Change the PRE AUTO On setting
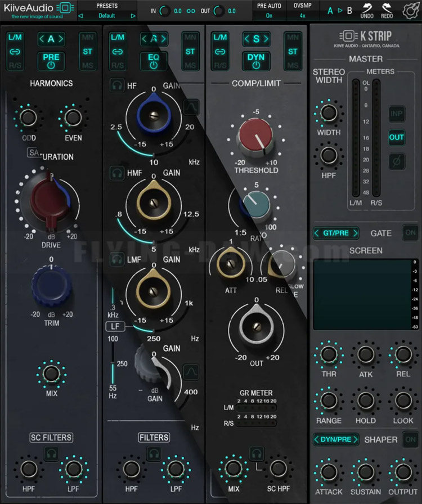Screen dimensions: 422x504 (269, 15)
